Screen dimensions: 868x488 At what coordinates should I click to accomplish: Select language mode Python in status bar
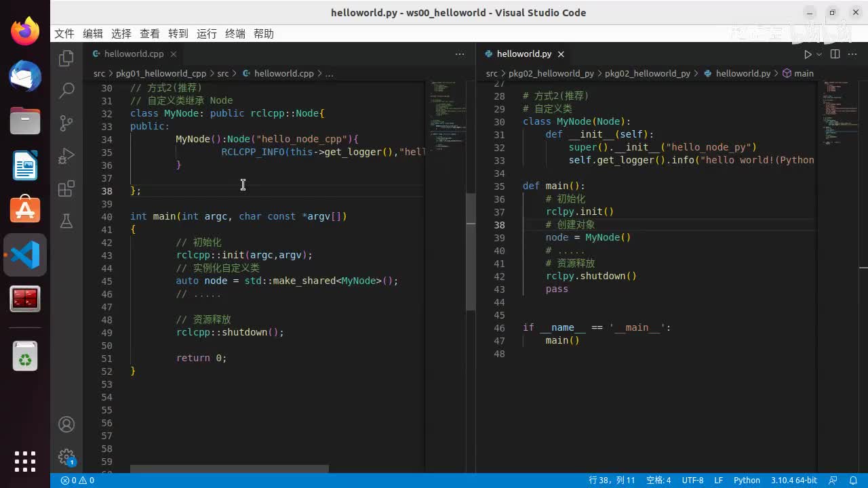[747, 481]
